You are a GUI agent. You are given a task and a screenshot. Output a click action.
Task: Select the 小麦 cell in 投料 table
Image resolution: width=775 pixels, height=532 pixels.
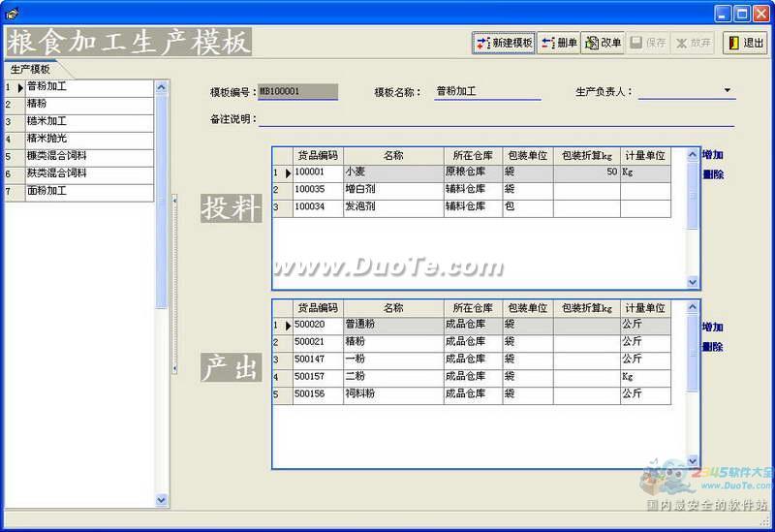393,172
